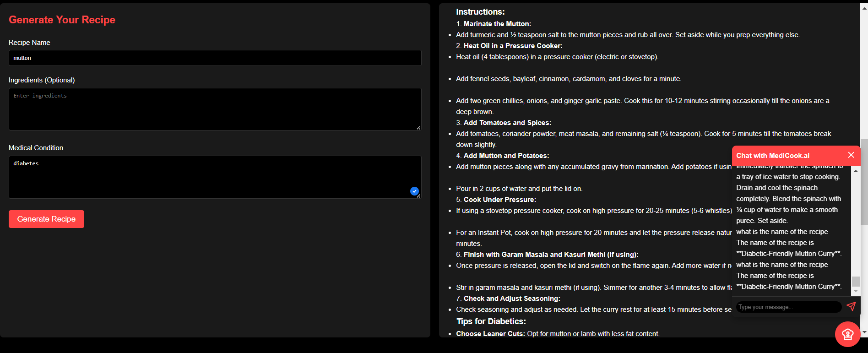This screenshot has width=868, height=353.
Task: Click the Medical Condition text area
Action: point(215,177)
